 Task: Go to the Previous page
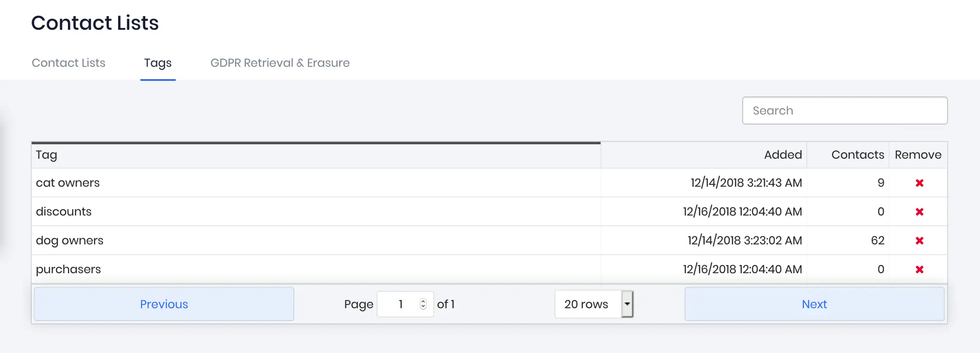164,304
